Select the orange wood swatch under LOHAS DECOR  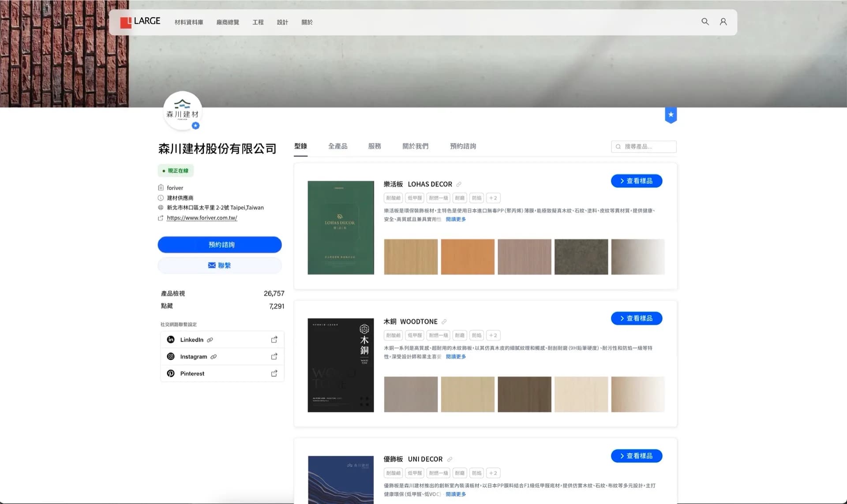(468, 257)
